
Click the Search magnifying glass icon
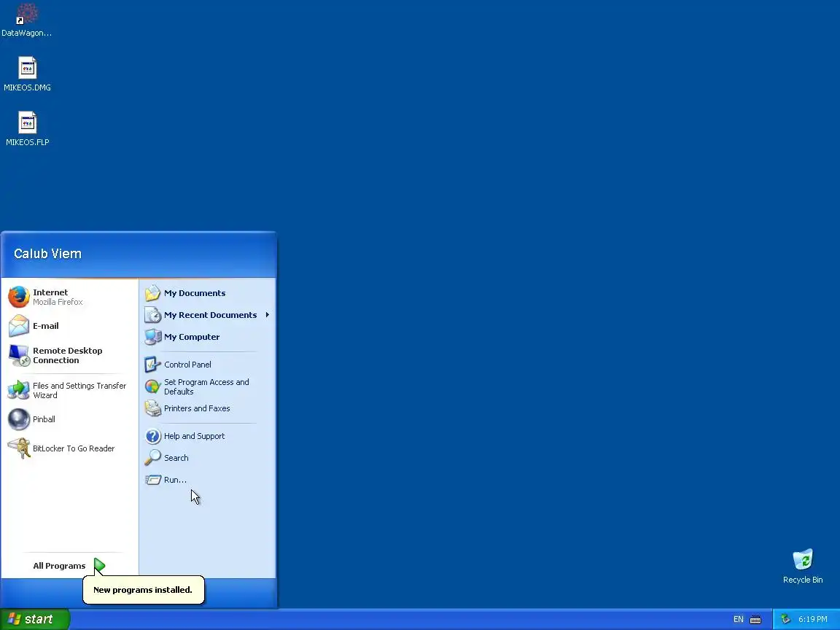pos(152,457)
